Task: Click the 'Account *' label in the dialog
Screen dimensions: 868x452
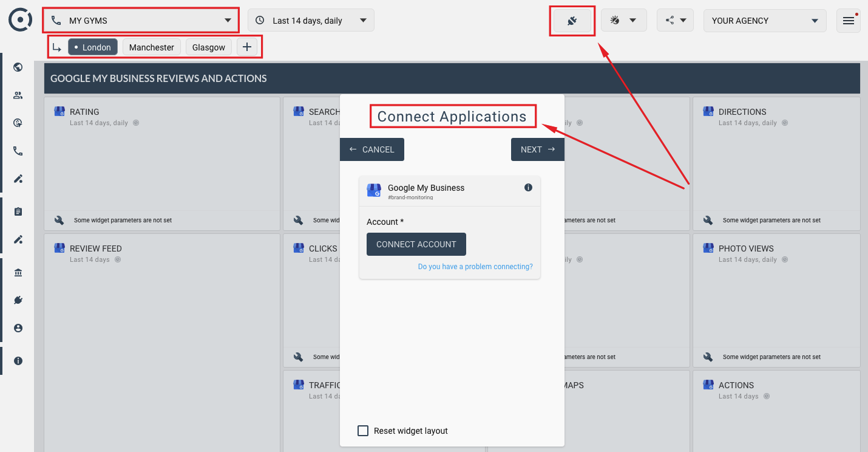Action: click(385, 222)
